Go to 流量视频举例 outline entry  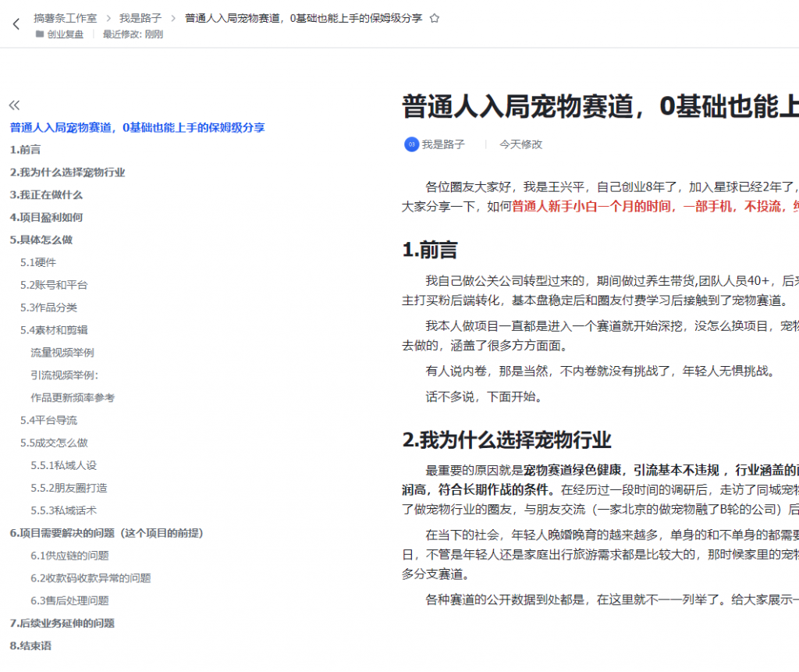[x=62, y=353]
